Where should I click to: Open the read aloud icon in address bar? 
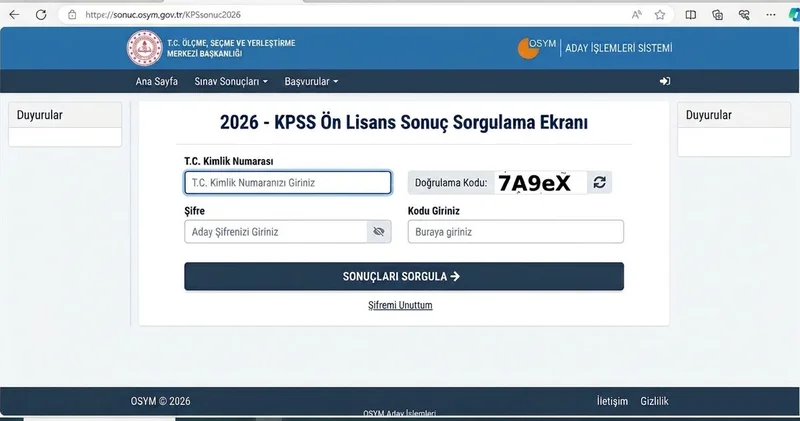pos(636,15)
